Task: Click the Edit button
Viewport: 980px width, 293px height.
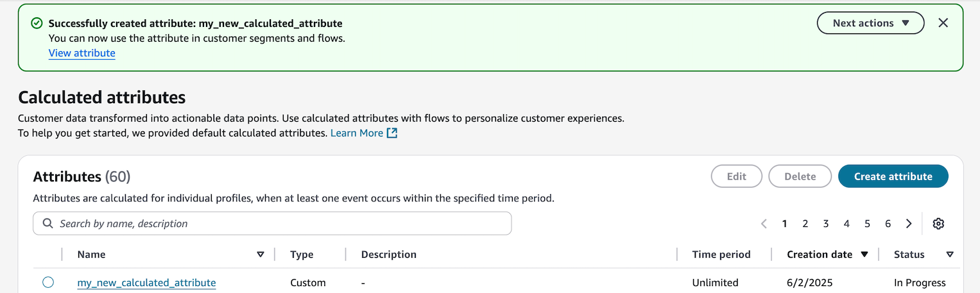Action: pyautogui.click(x=736, y=176)
